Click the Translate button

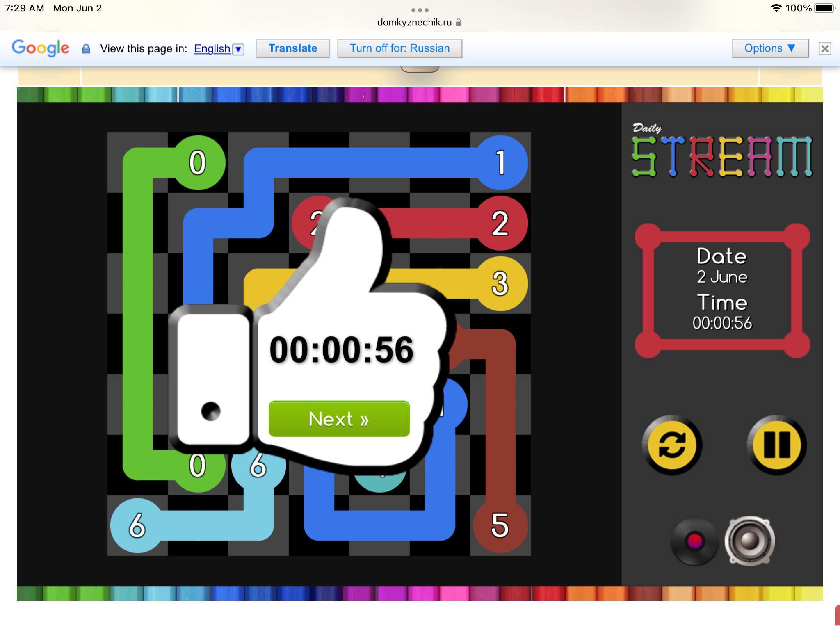[293, 48]
